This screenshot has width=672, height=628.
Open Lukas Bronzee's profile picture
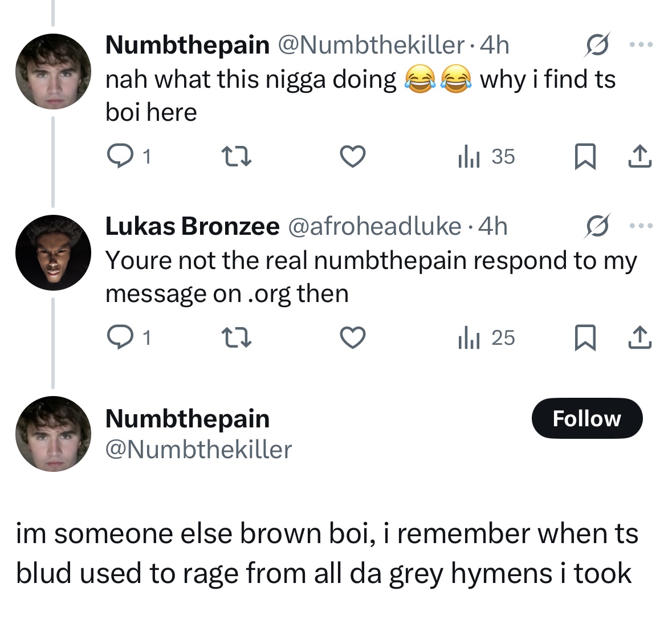pyautogui.click(x=53, y=253)
